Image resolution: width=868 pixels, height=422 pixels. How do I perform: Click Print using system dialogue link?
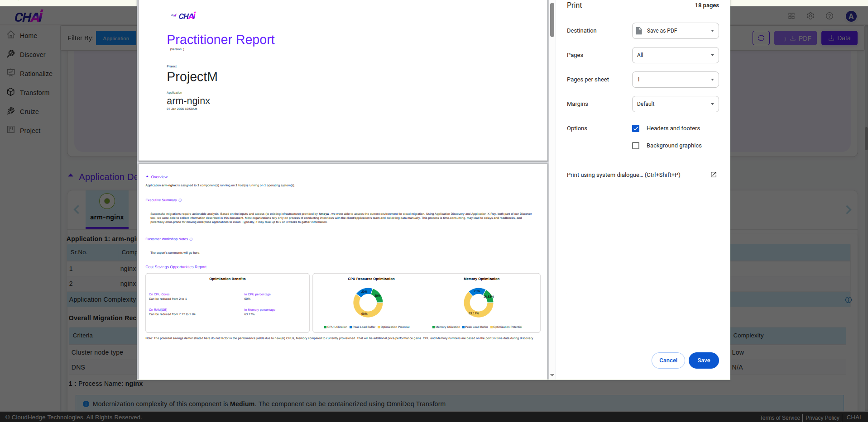[623, 175]
